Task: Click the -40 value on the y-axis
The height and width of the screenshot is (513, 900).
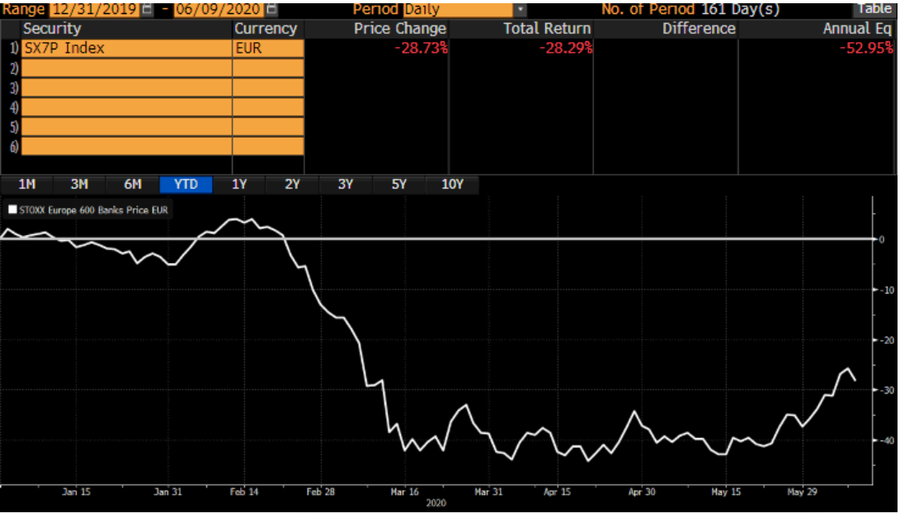Action: click(886, 440)
